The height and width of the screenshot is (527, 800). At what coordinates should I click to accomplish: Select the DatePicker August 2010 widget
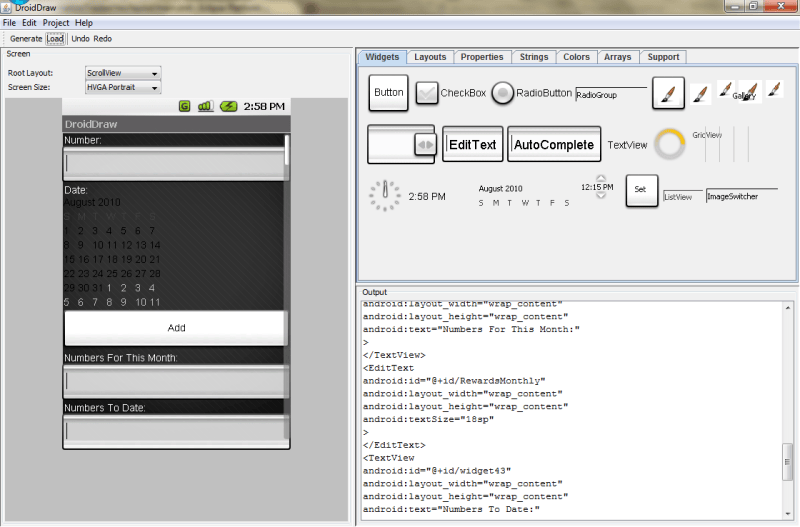click(524, 195)
